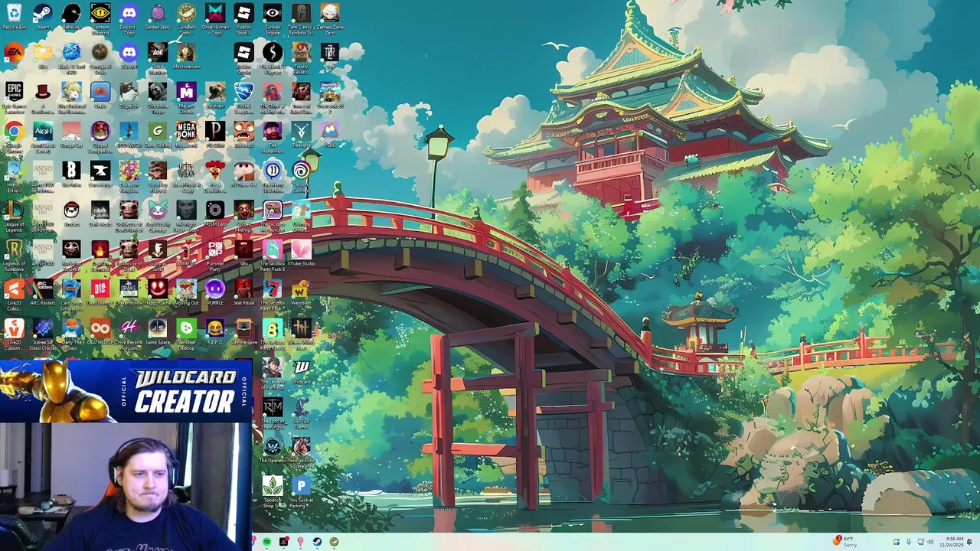Open Spotify in the taskbar
This screenshot has width=980, height=551.
pyautogui.click(x=266, y=542)
